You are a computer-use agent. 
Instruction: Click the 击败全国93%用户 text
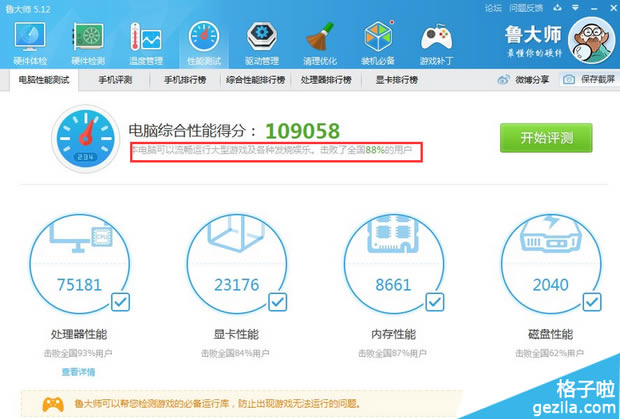(x=78, y=353)
